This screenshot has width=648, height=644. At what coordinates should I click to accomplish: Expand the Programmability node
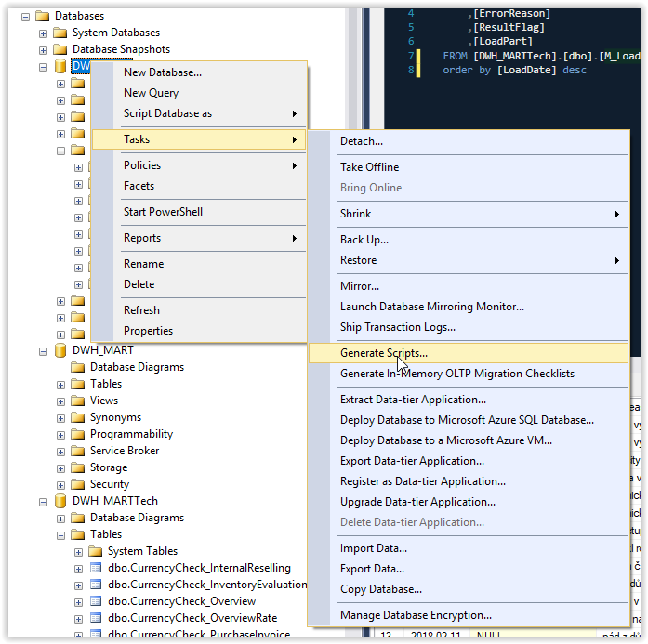[x=60, y=435]
